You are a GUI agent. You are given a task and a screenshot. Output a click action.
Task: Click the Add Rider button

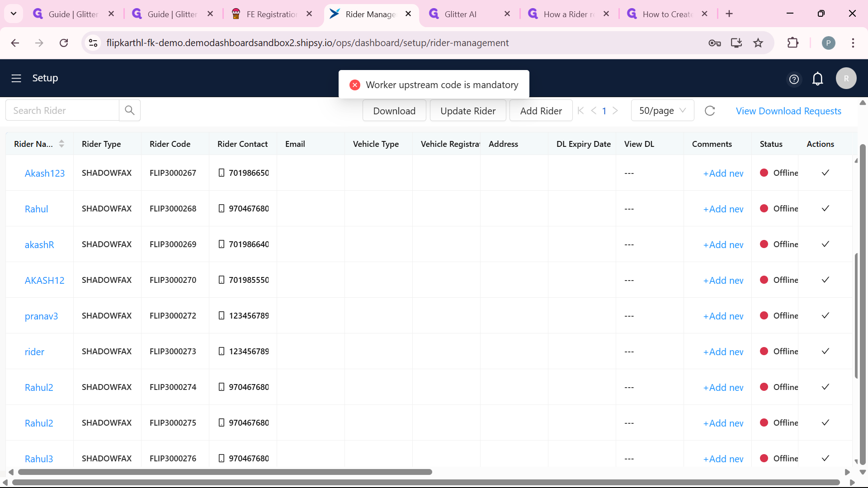coord(541,111)
